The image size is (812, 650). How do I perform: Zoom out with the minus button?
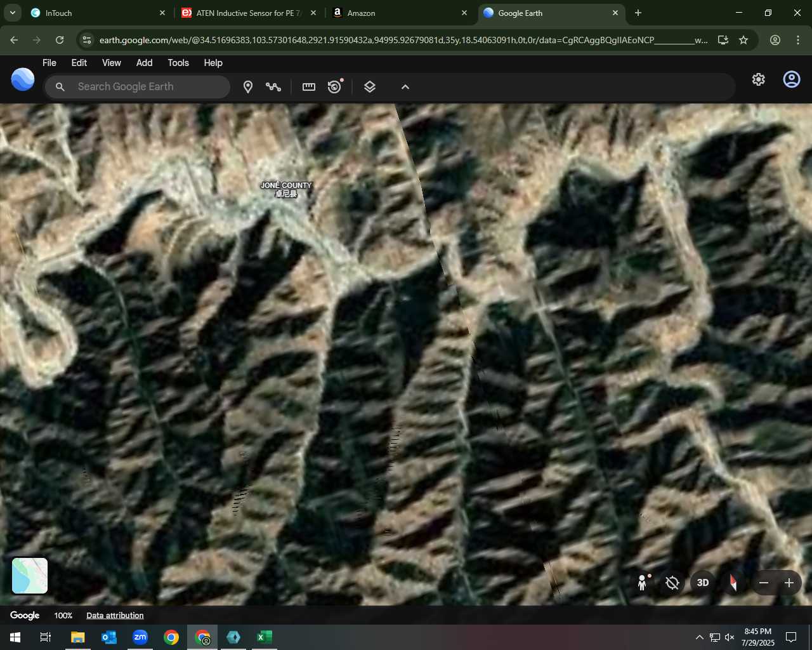(x=764, y=583)
